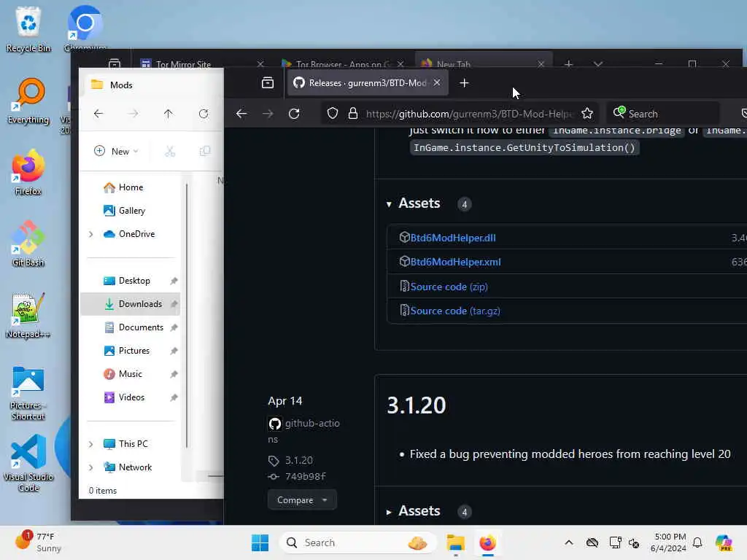
Task: Go back in File Explorer Mods window
Action: [98, 114]
